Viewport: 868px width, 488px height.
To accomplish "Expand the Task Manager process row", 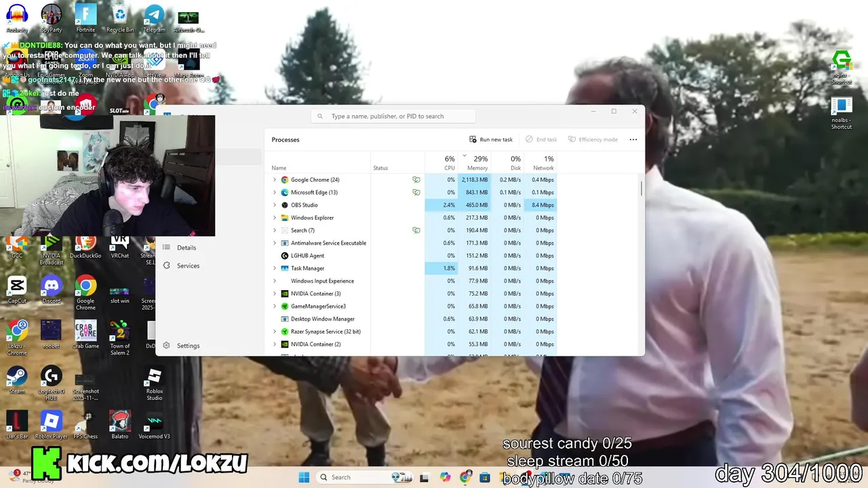I will click(x=275, y=268).
